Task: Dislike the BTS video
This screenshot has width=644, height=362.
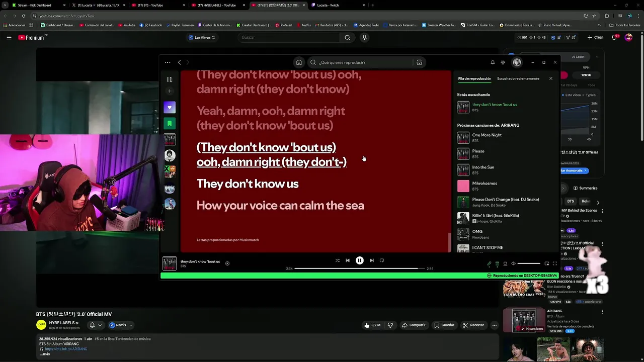Action: coord(390,325)
